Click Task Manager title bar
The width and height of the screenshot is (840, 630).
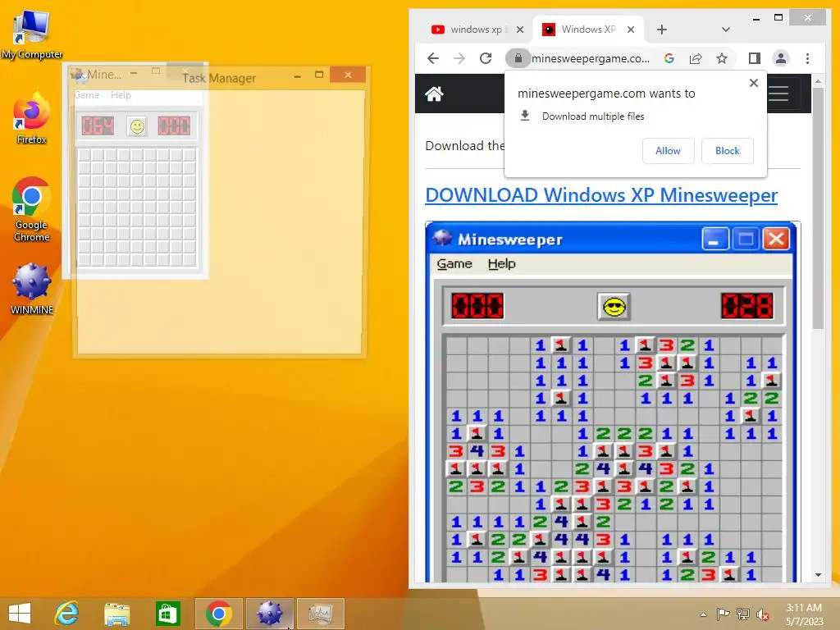pos(219,78)
